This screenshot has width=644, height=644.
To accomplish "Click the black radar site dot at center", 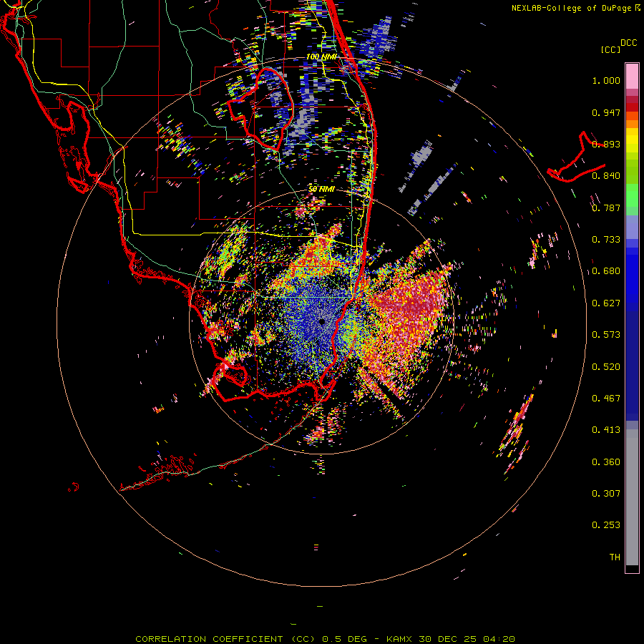I will point(322,321).
